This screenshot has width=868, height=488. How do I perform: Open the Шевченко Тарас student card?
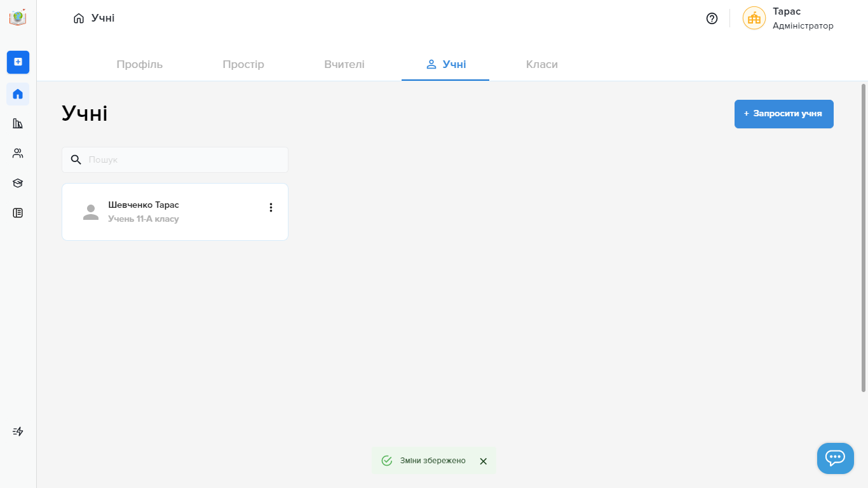click(x=175, y=212)
